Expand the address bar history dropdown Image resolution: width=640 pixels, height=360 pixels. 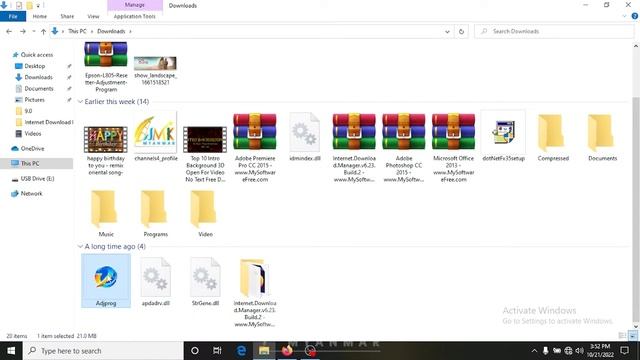click(447, 31)
